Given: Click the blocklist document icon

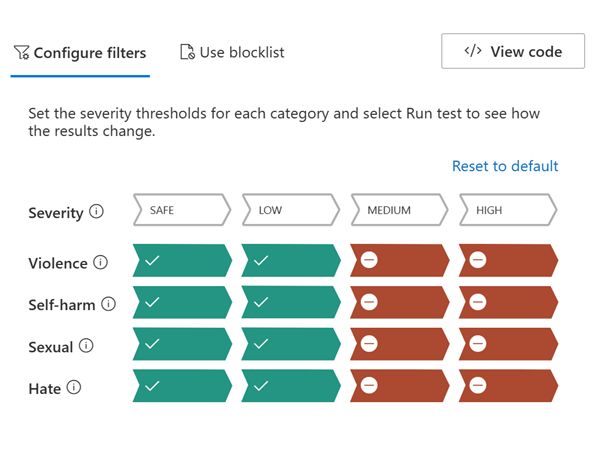Looking at the screenshot, I should 188,52.
